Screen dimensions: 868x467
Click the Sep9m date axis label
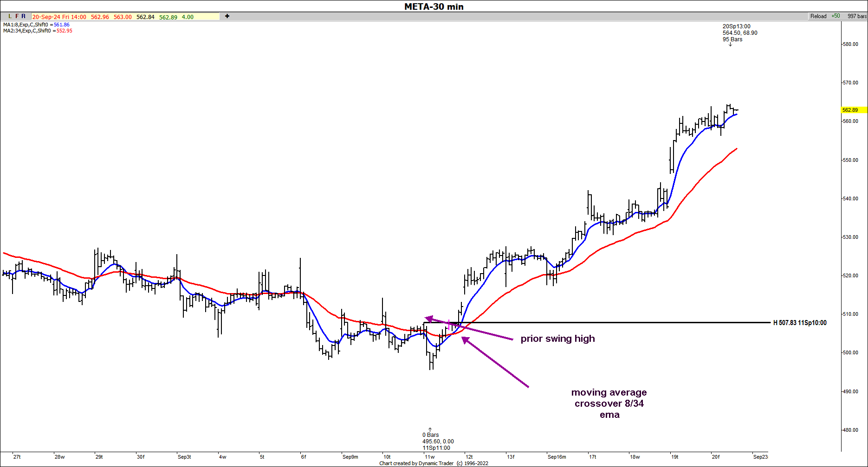click(350, 457)
